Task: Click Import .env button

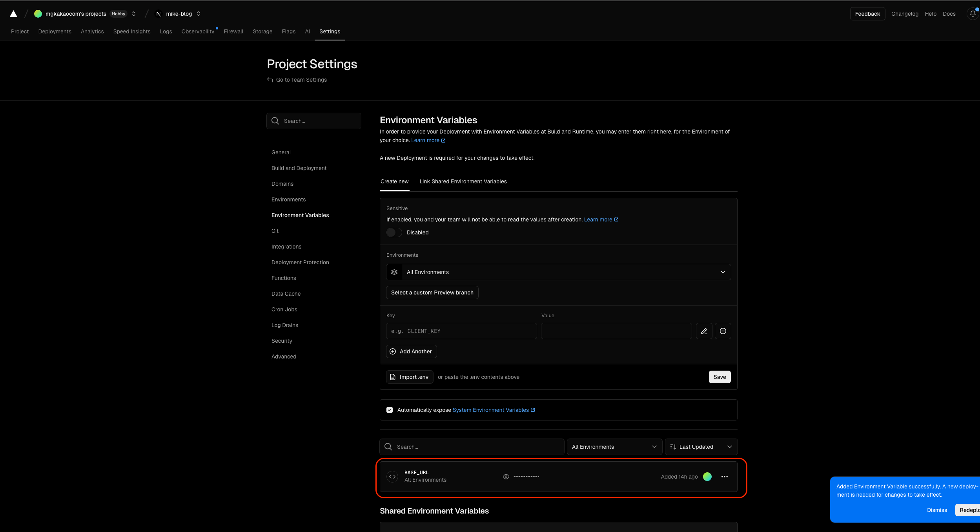Action: 410,377
